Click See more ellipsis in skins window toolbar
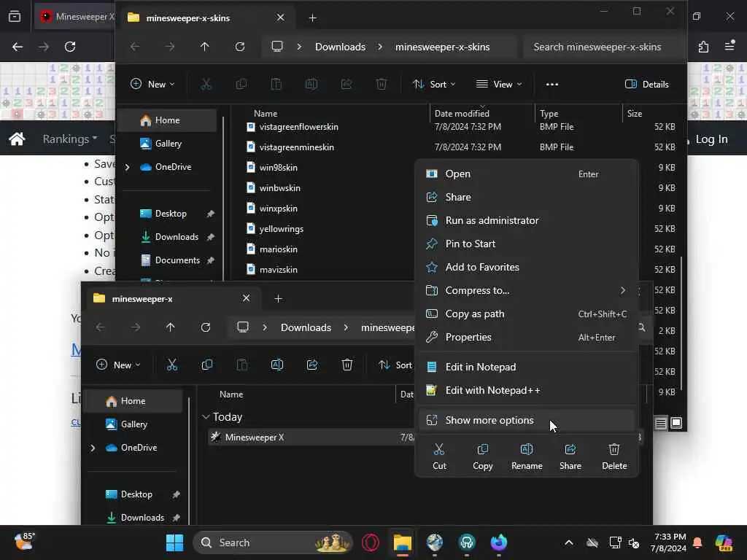The image size is (747, 560). [x=552, y=85]
